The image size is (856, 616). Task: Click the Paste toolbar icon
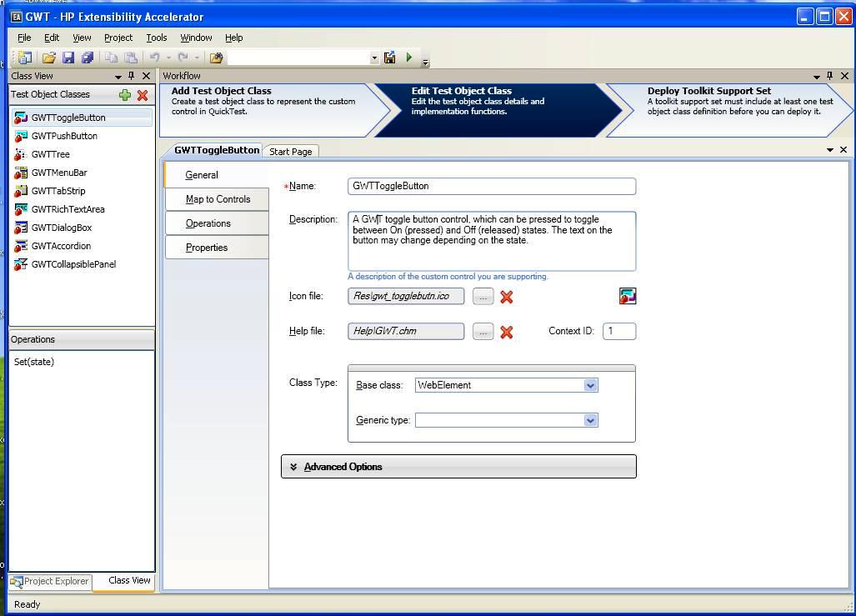pos(131,58)
